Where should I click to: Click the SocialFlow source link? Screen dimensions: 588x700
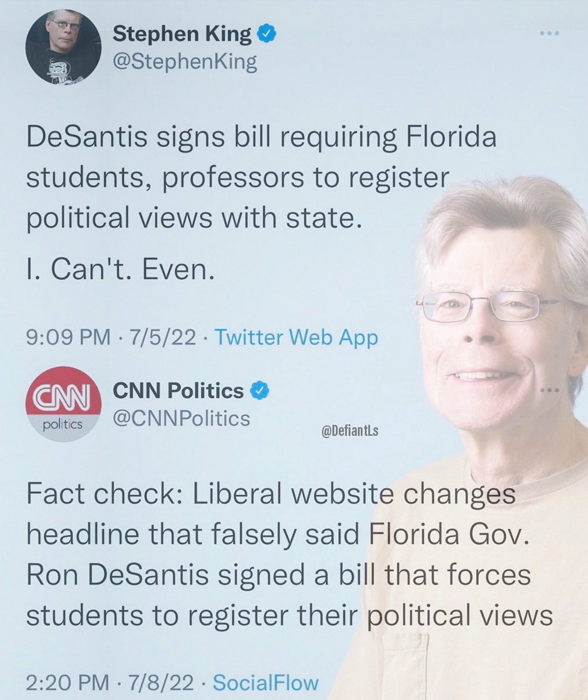coord(266,683)
